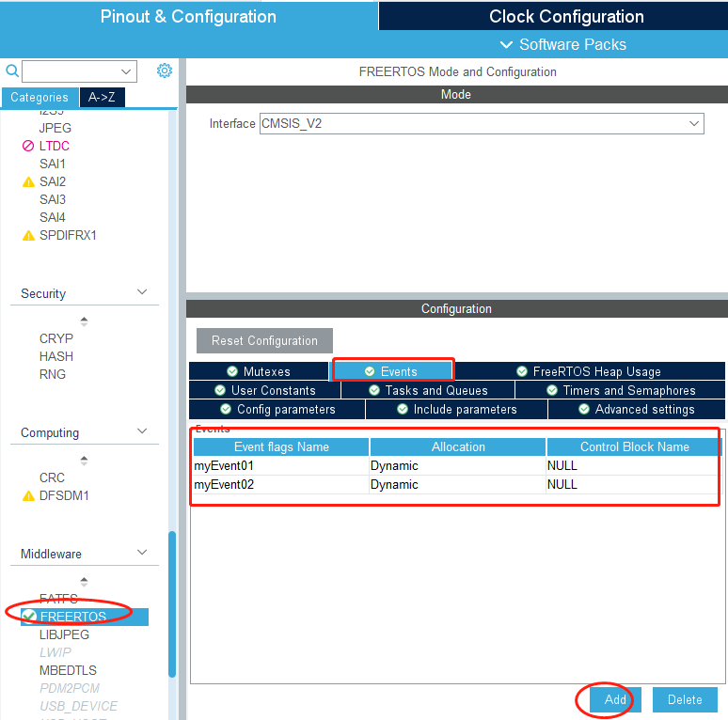Open the Tasks and Queues tab
Viewport: 728px width, 720px height.
click(x=428, y=390)
